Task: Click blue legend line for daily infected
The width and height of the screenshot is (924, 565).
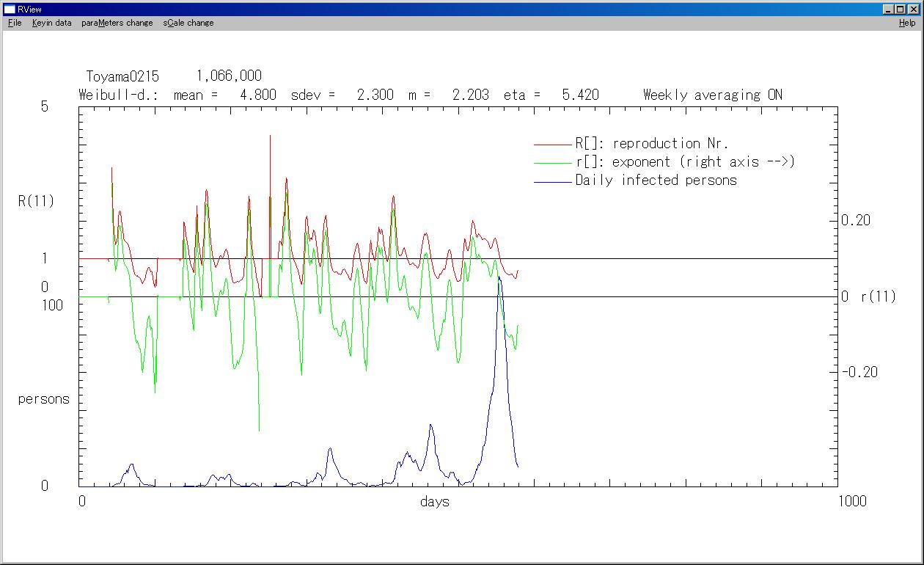Action: point(552,181)
